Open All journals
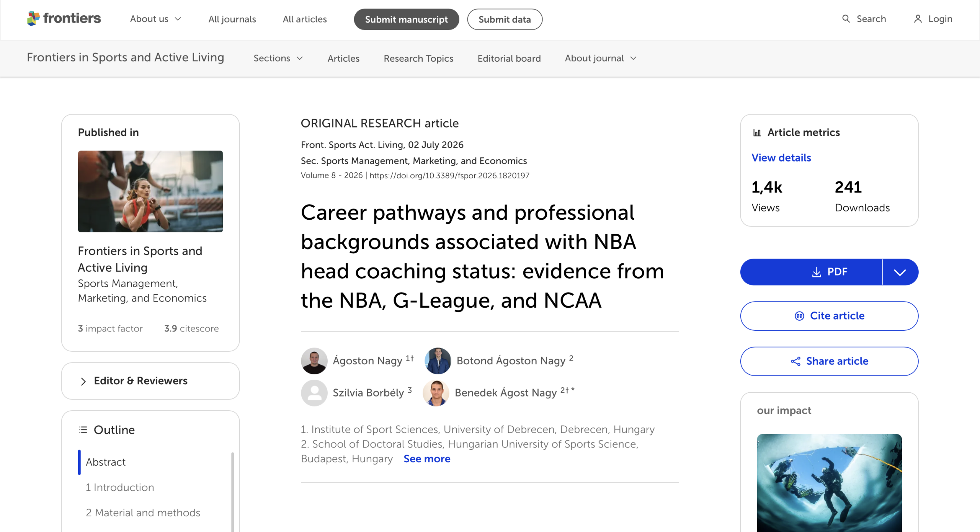Viewport: 980px width, 532px height. tap(232, 19)
